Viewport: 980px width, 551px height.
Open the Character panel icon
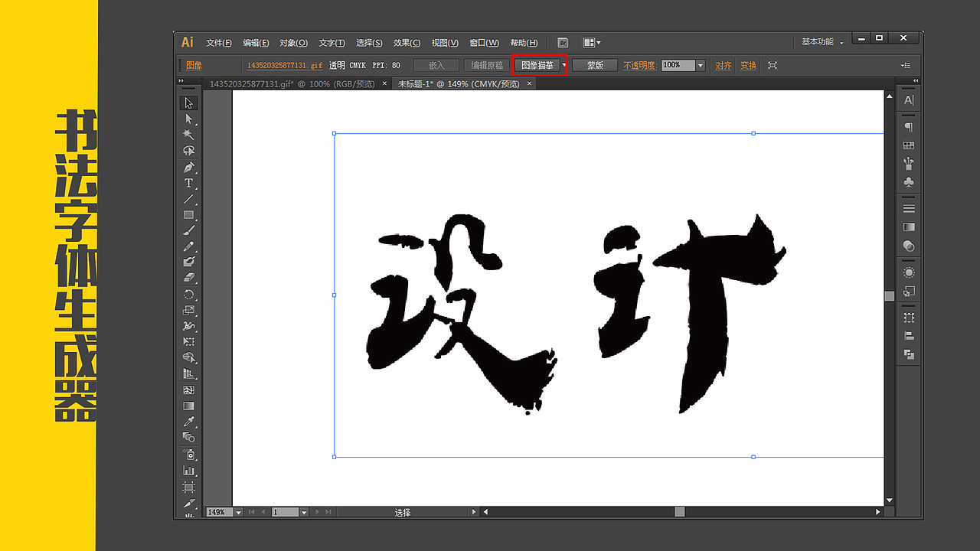click(x=909, y=100)
